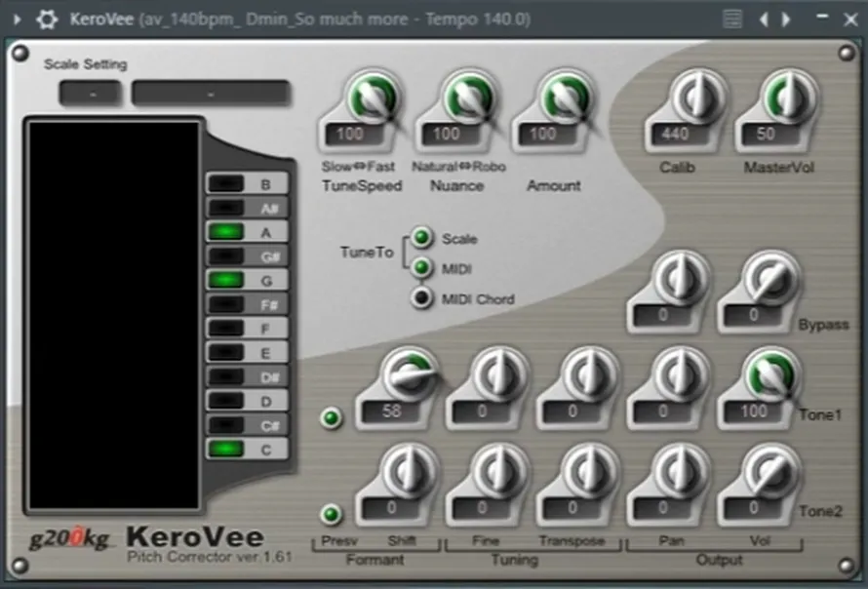
Task: Open the preset list icon in title bar
Action: (732, 20)
